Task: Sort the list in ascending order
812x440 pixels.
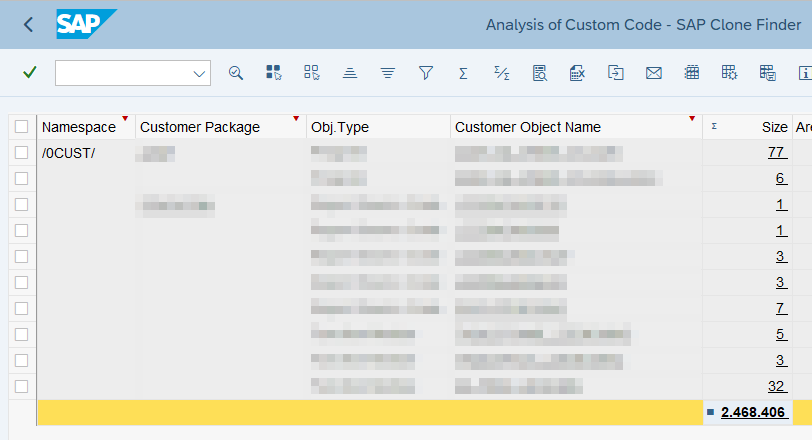Action: click(x=349, y=72)
